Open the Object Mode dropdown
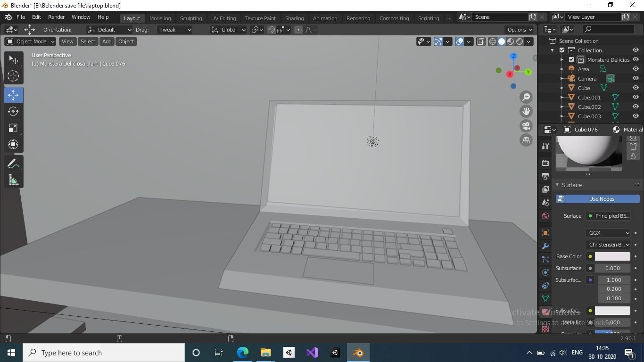The height and width of the screenshot is (362, 644). (31, 41)
